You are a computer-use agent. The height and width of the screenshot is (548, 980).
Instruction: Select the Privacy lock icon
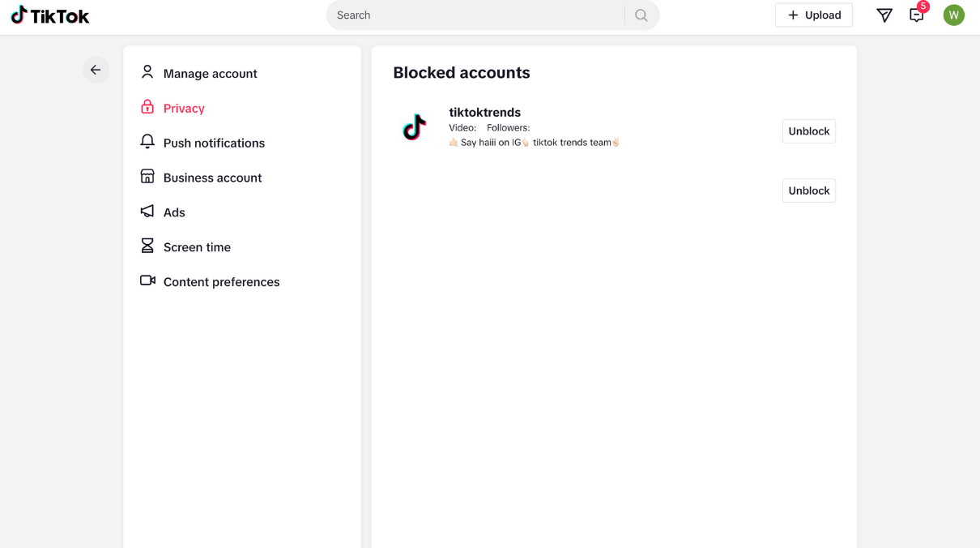pos(147,107)
